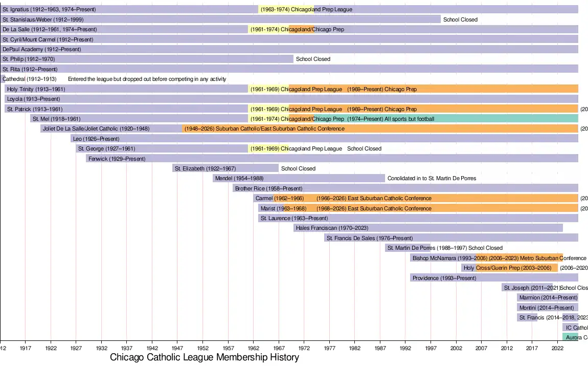Select St. Francis (2014–2018, 2023 label
The width and height of the screenshot is (588, 366).
point(554,317)
